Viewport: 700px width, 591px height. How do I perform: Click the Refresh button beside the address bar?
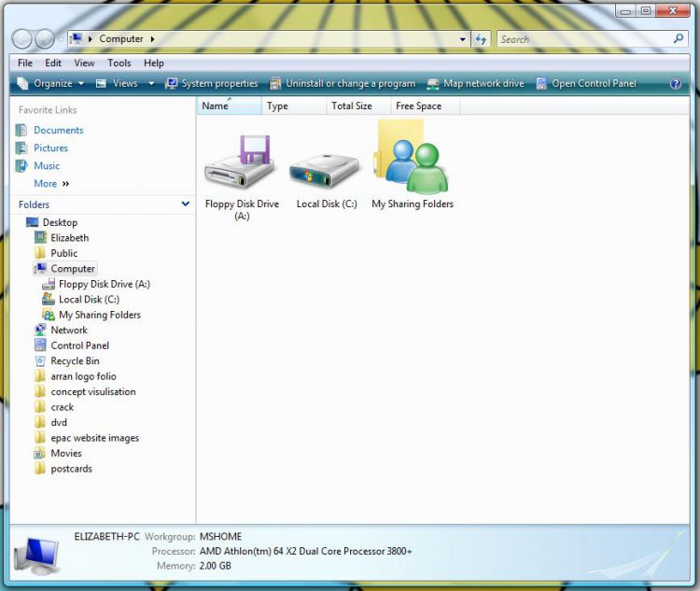482,39
